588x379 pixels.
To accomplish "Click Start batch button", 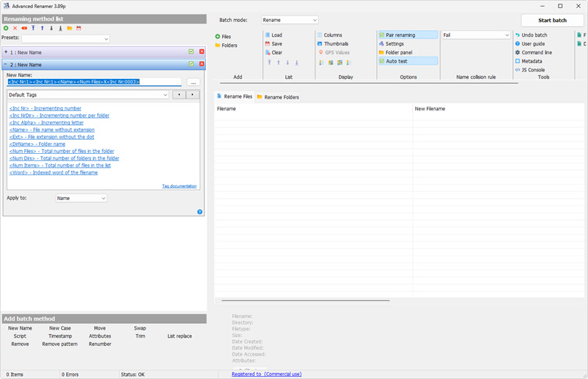I will tap(553, 21).
